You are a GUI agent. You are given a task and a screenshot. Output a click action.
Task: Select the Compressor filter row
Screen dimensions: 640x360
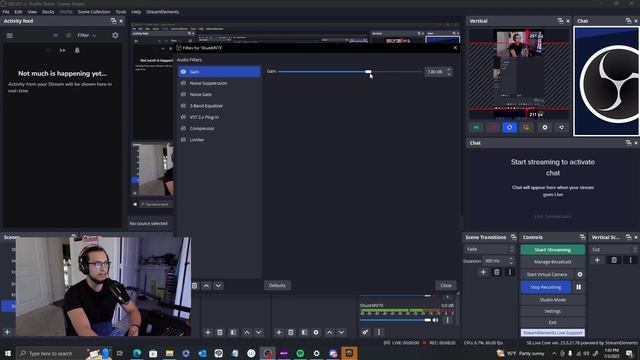[x=220, y=129]
